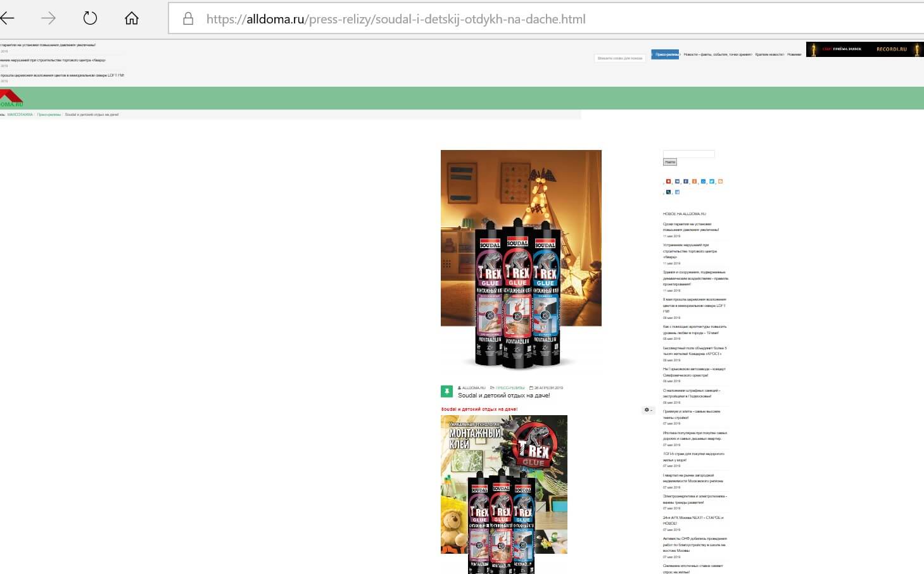Open sidebar news 'Электроэнергетика и электротехника'

[695, 499]
